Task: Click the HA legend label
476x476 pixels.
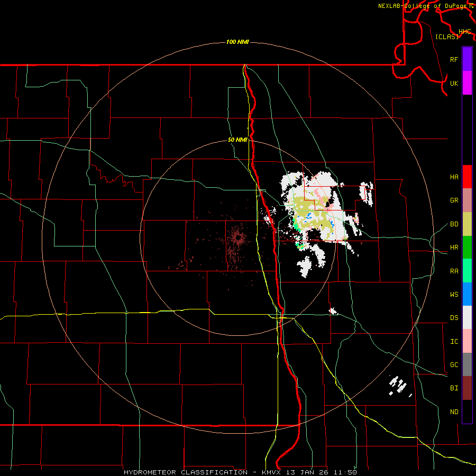Action: coord(454,177)
